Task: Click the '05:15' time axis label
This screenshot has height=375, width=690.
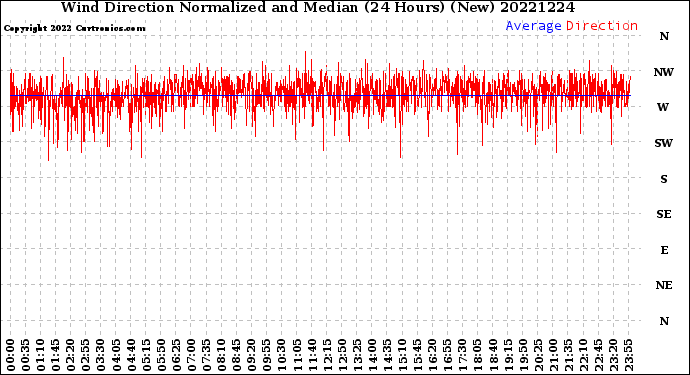Action: (x=146, y=356)
